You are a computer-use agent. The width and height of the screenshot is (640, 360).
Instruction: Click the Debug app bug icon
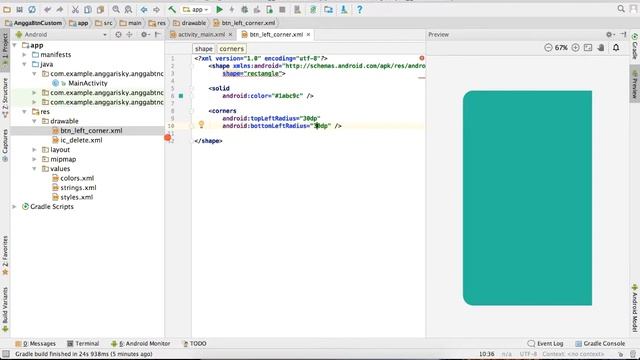tap(244, 9)
